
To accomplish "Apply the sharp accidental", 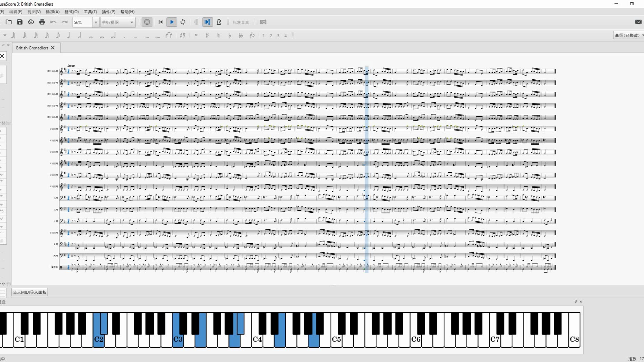I will coord(207,35).
